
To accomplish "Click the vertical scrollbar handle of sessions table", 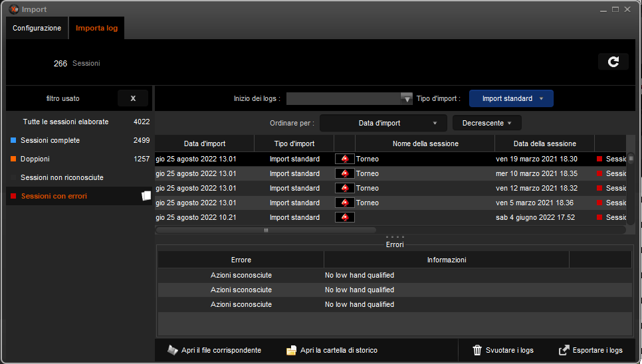I will [x=631, y=159].
